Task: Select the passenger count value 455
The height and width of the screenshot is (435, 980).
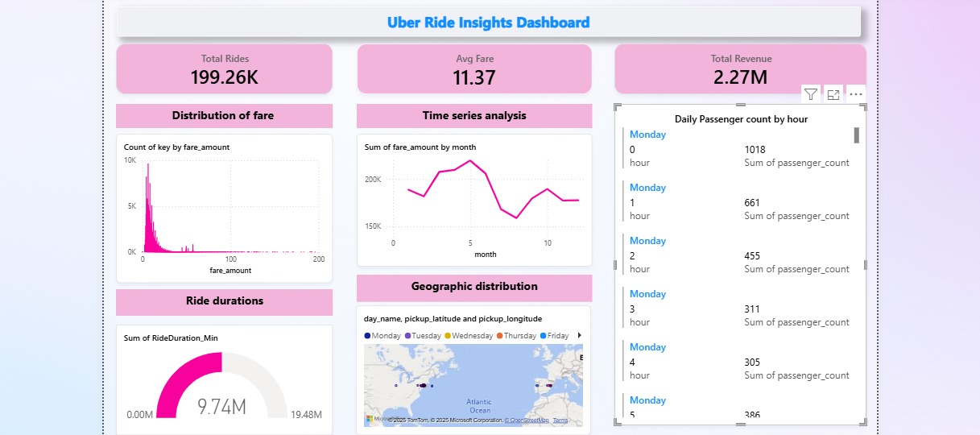Action: (752, 256)
